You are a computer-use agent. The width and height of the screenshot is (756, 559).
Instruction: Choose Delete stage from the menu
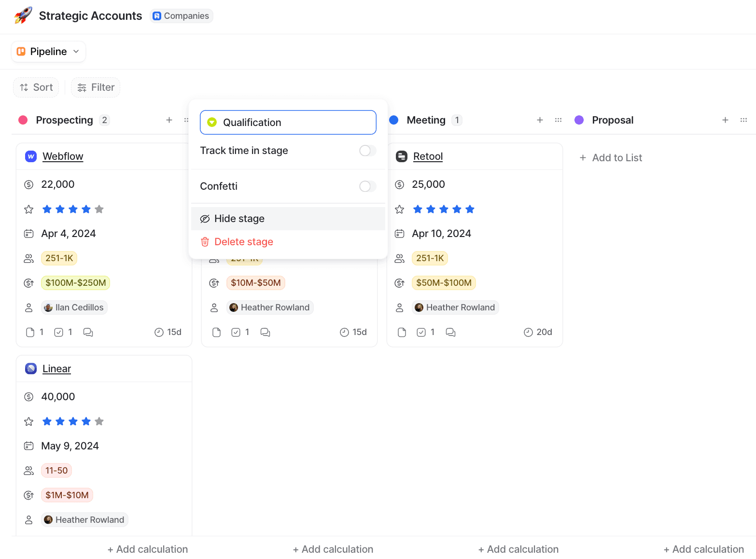coord(288,242)
